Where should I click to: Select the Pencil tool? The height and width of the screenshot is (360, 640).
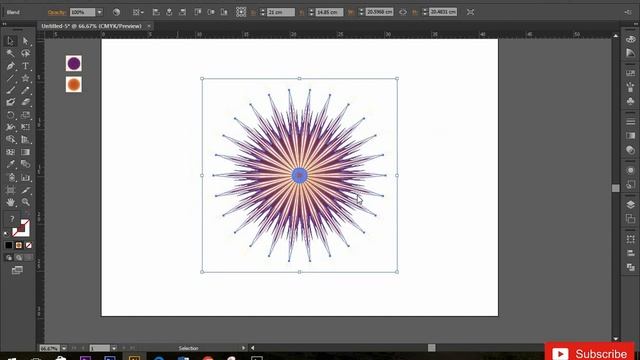(x=25, y=90)
